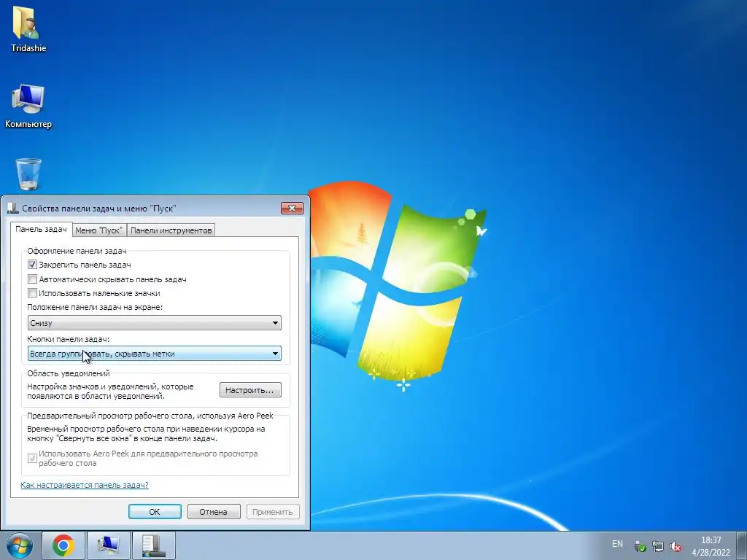Image resolution: width=747 pixels, height=560 pixels.
Task: Enable Использовать маленькие значки checkbox
Action: tap(32, 293)
